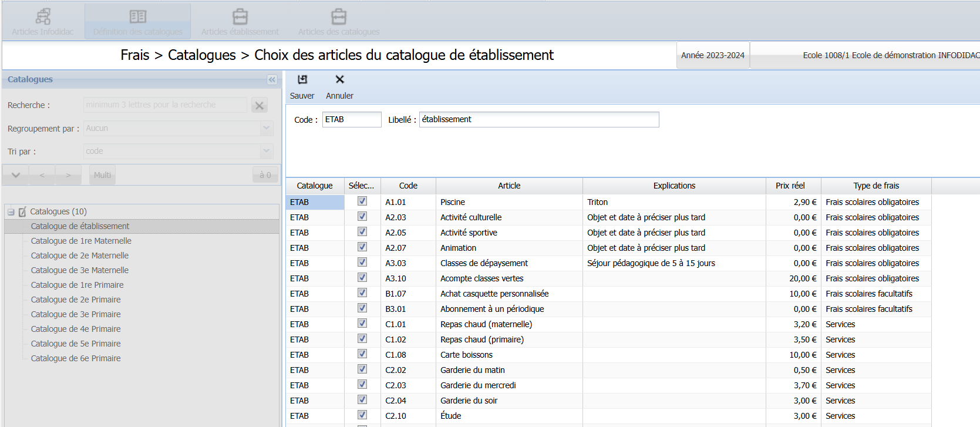980x427 pixels.
Task: Uncheck the Activité sportive checkbox
Action: tap(362, 231)
